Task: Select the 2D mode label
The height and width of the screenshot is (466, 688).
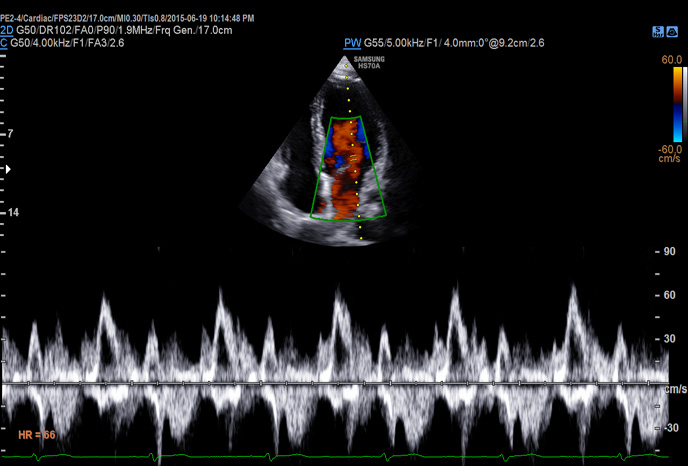Action: 7,30
